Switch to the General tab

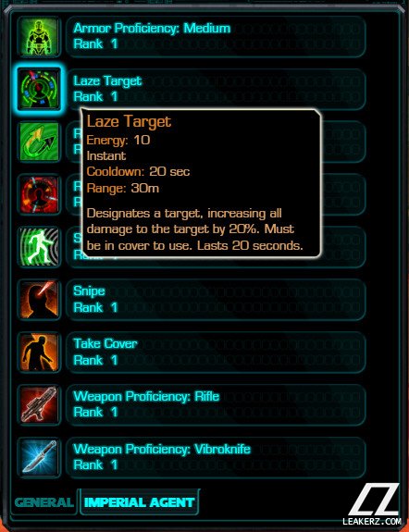click(44, 502)
